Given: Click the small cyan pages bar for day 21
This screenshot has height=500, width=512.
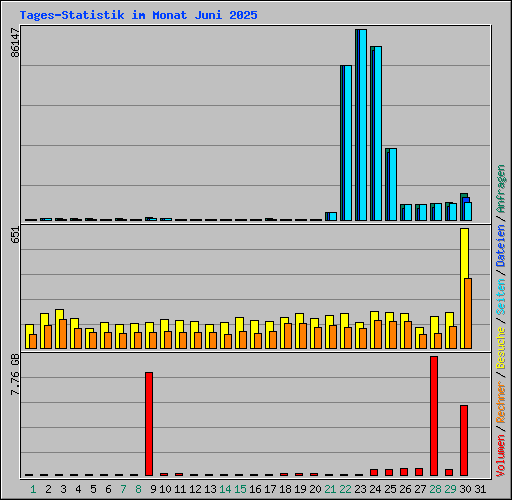Looking at the screenshot, I should click(333, 216).
